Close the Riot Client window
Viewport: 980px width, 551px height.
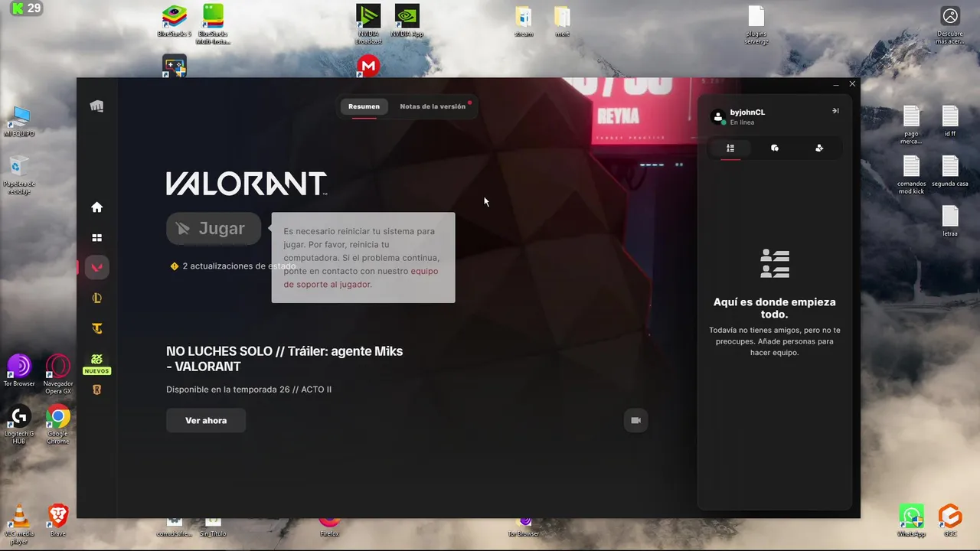tap(852, 84)
